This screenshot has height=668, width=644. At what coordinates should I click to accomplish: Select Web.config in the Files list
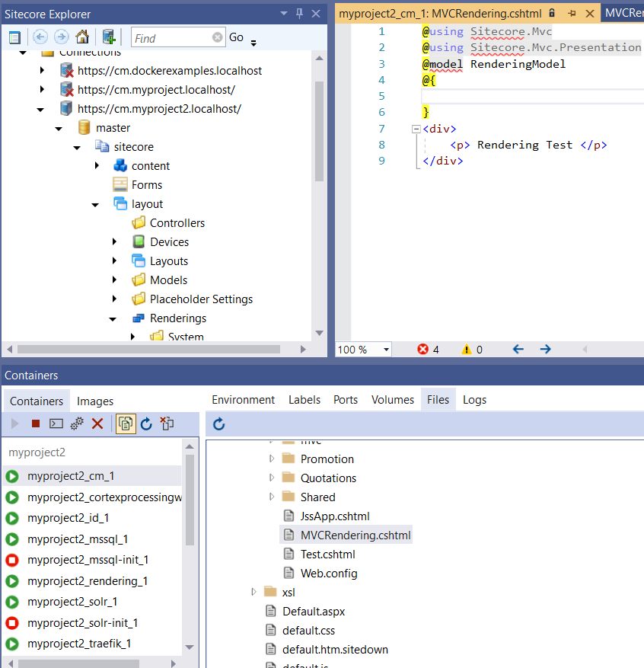click(329, 574)
